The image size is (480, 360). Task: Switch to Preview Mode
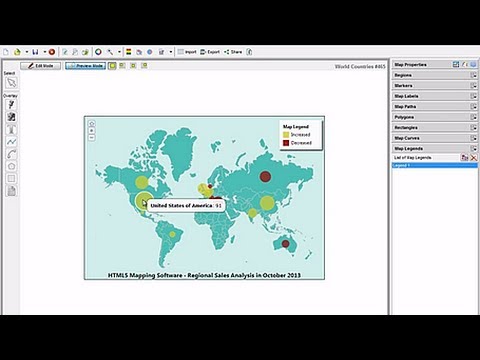[x=85, y=66]
